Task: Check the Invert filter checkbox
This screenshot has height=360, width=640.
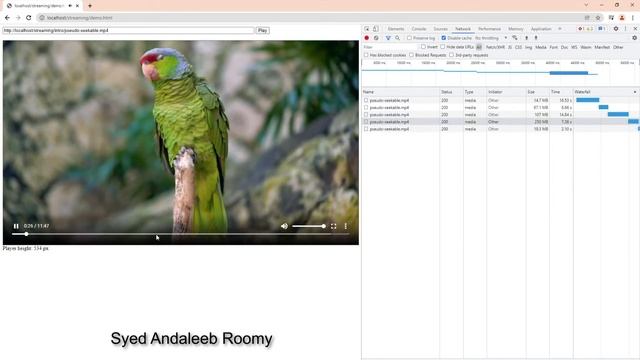Action: tap(423, 47)
